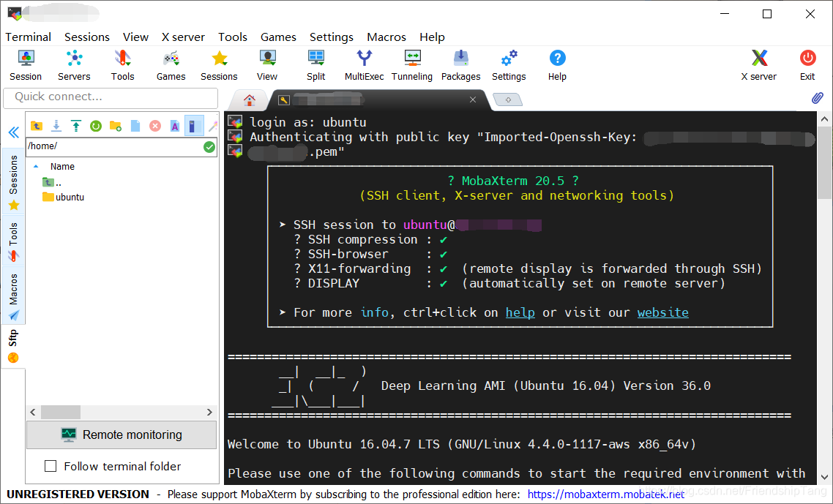Click the help link in terminal banner
Viewport: 833px width, 504px height.
[520, 313]
